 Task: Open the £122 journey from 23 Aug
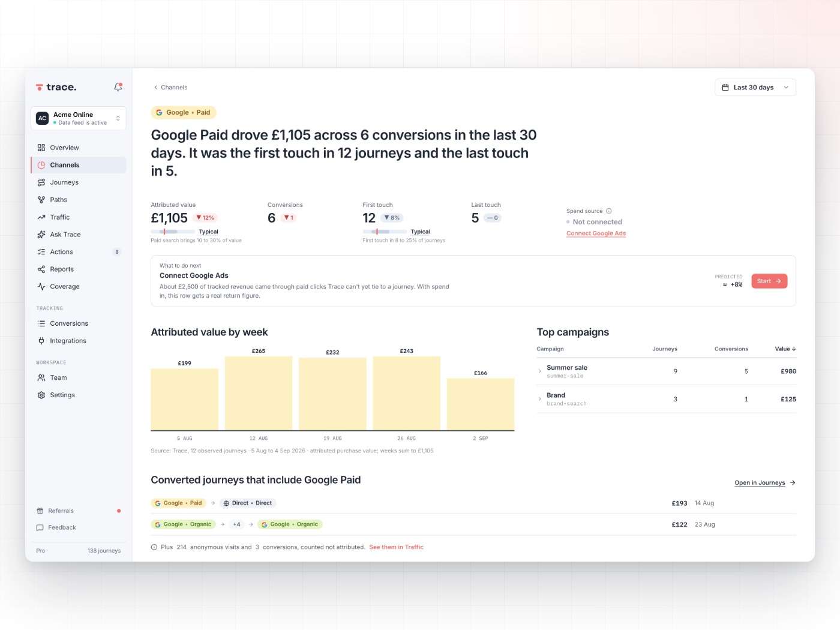(x=473, y=524)
